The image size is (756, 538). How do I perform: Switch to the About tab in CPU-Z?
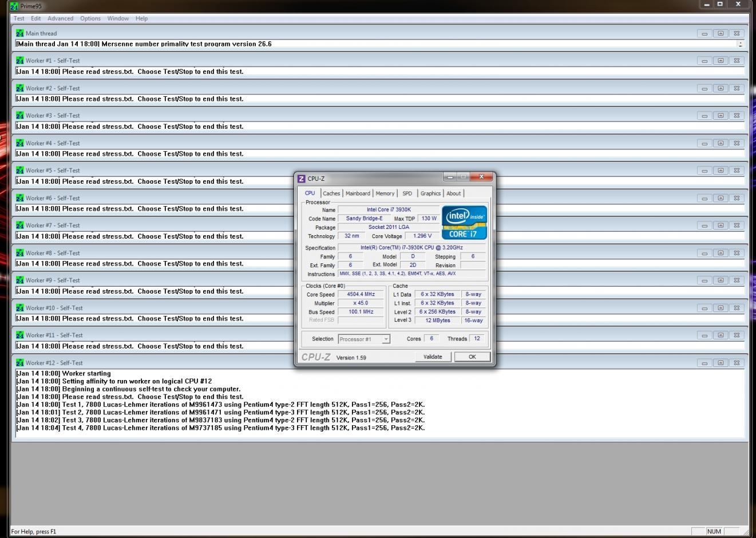(453, 193)
